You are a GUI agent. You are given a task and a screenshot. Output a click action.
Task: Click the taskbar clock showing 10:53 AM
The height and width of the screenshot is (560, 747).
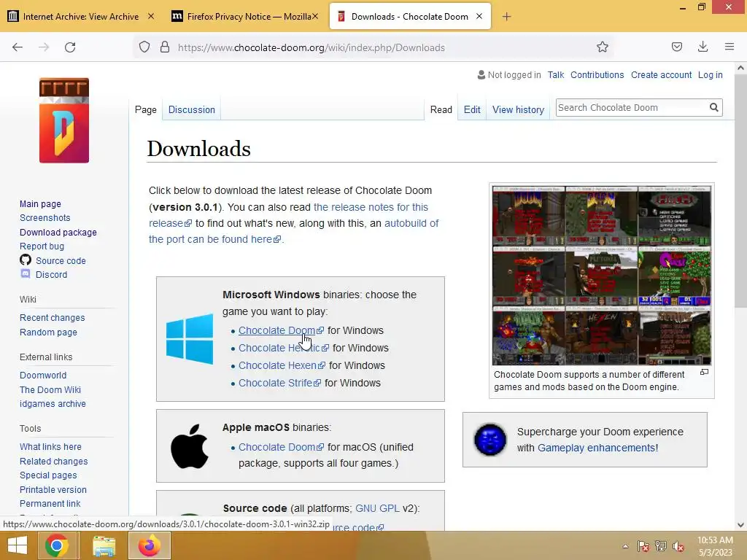tap(715, 546)
